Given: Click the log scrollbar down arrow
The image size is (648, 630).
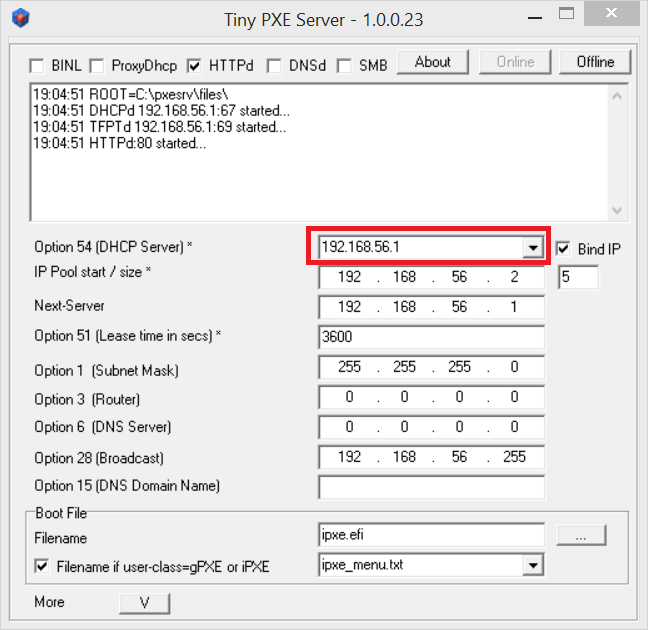Looking at the screenshot, I should click(x=617, y=210).
